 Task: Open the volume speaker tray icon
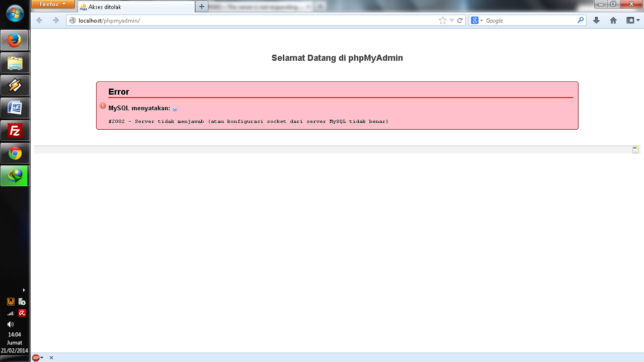pos(11,324)
